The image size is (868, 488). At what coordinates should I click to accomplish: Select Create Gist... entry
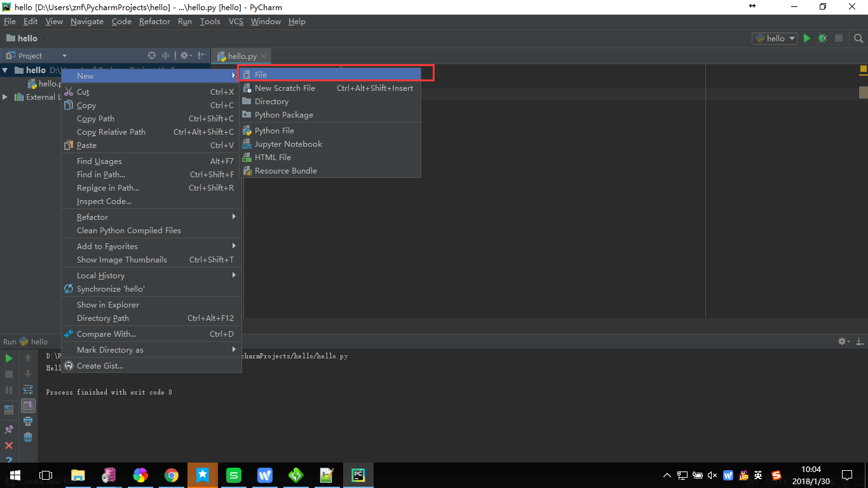(151, 366)
